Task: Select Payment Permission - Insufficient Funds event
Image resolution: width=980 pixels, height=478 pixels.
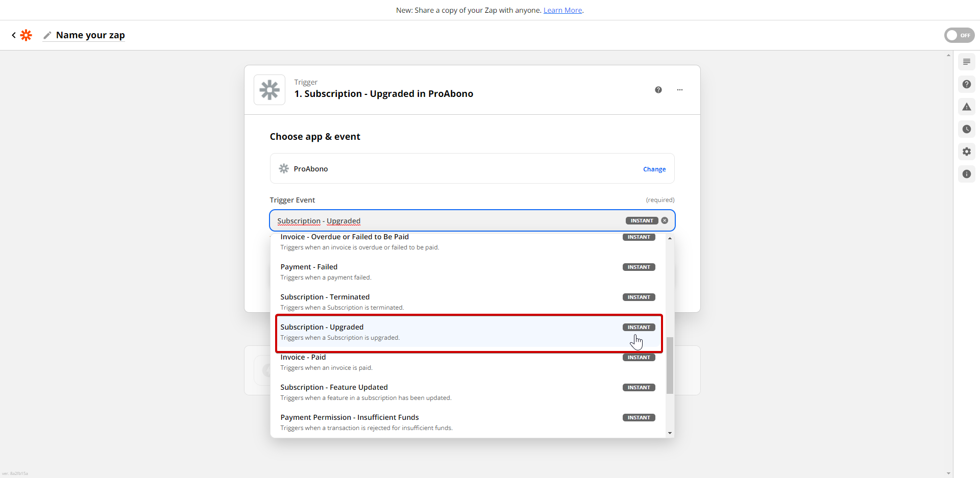Action: click(x=468, y=422)
